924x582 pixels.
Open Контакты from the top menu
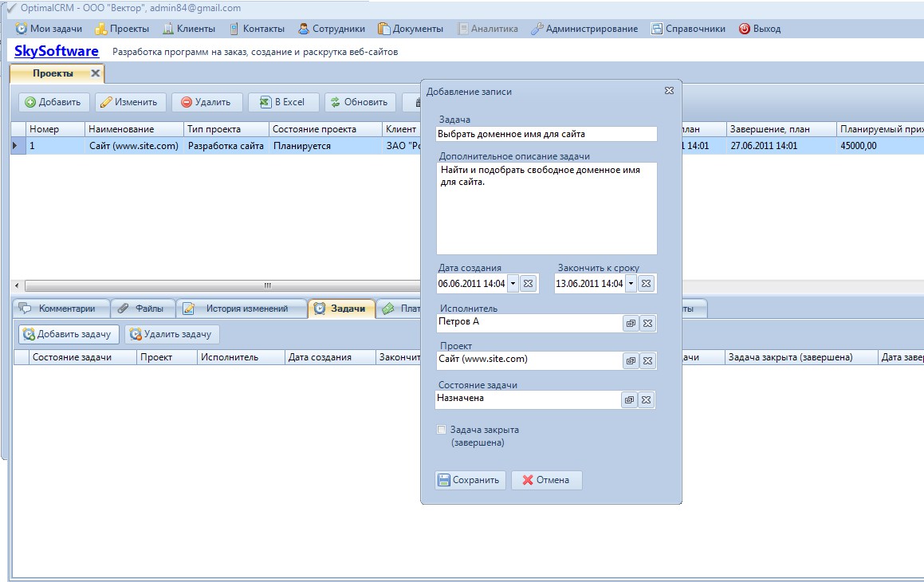tap(257, 28)
